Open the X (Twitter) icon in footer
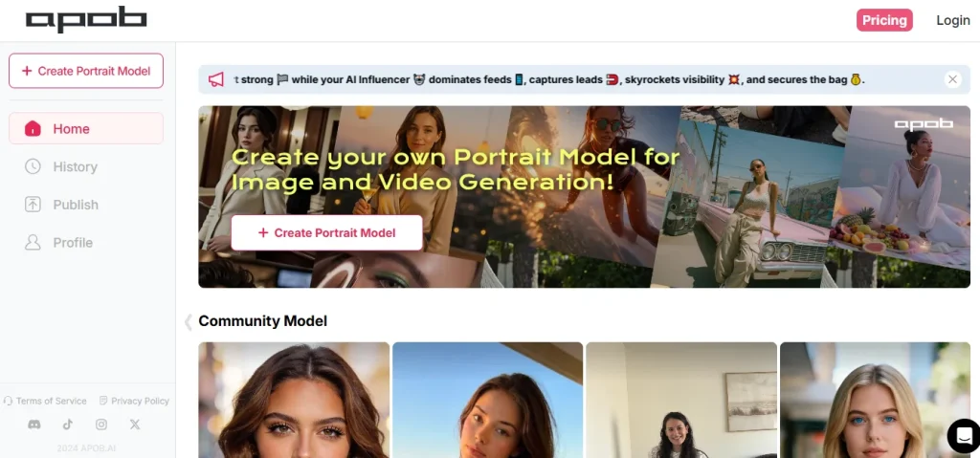 [x=135, y=425]
